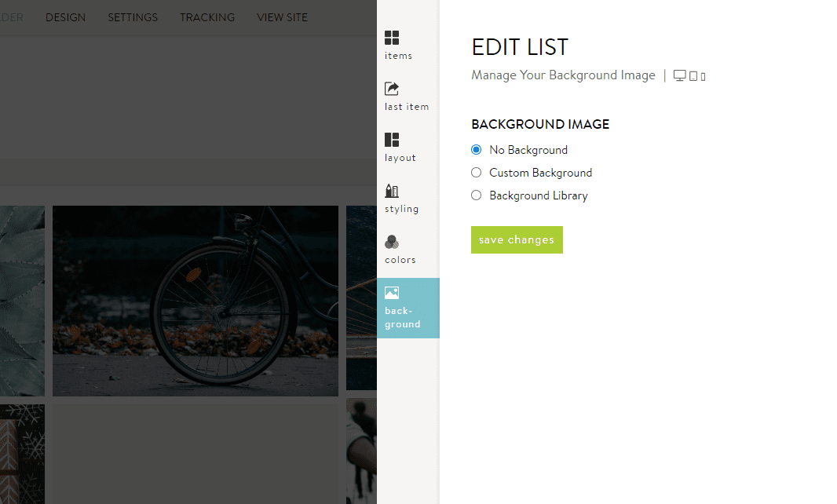Switch to desktop preview mode
The height and width of the screenshot is (504, 837).
pos(678,75)
